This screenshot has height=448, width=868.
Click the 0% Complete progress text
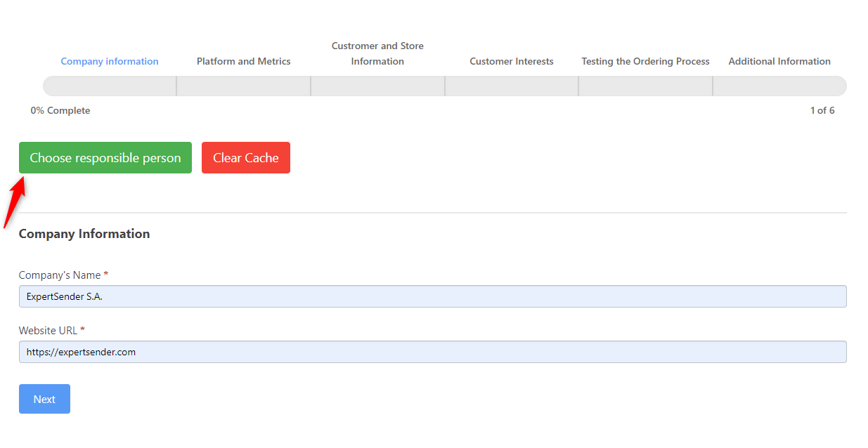pos(60,110)
